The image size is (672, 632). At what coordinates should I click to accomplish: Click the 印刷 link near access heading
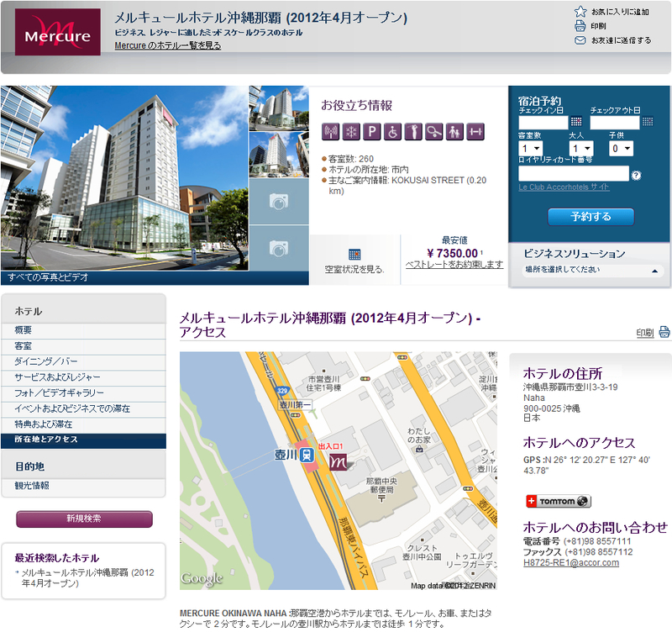644,333
